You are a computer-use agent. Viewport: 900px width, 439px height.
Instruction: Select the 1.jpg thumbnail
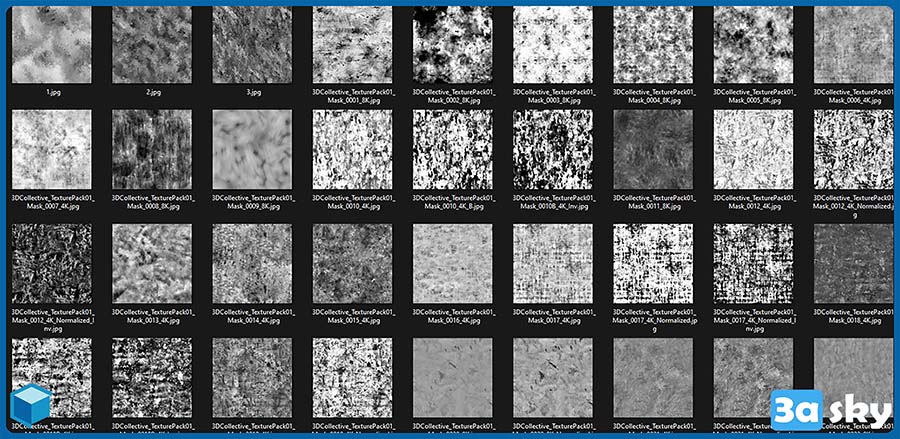[x=51, y=45]
